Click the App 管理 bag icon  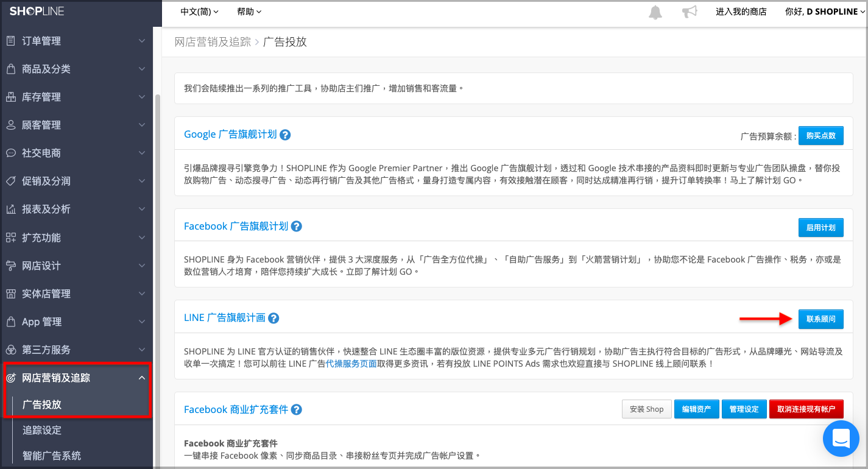10,322
